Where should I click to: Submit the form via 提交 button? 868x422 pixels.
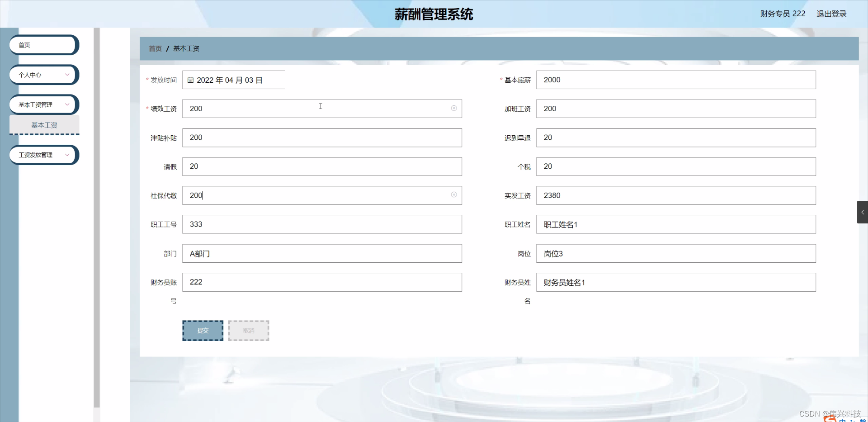coord(202,330)
